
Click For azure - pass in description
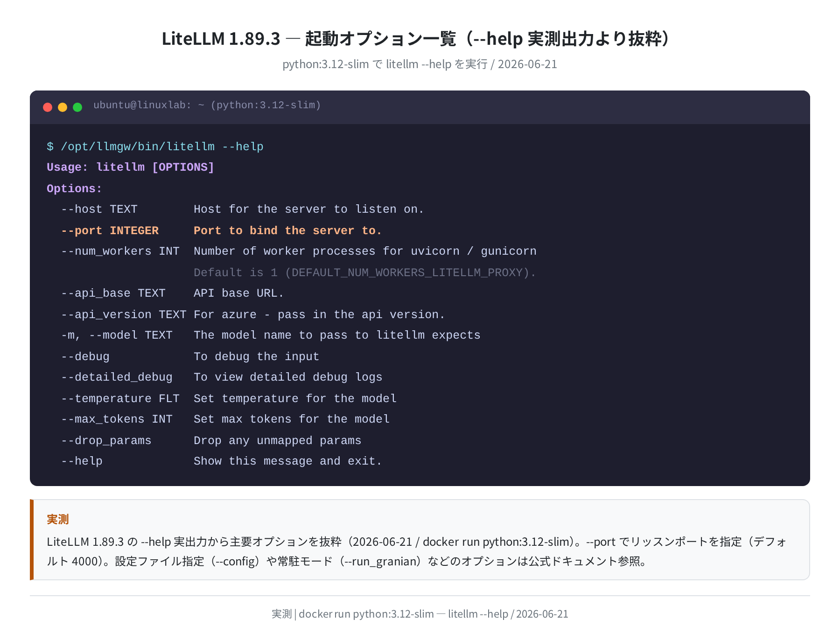[x=320, y=315]
